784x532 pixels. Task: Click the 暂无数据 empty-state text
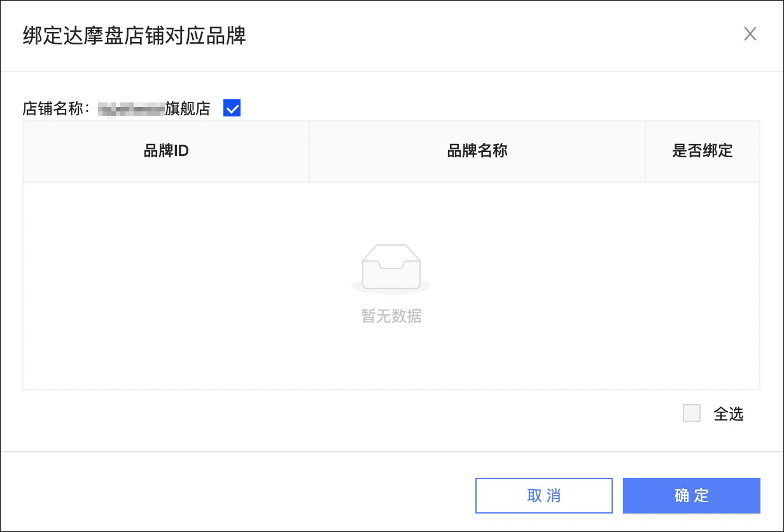click(x=391, y=316)
